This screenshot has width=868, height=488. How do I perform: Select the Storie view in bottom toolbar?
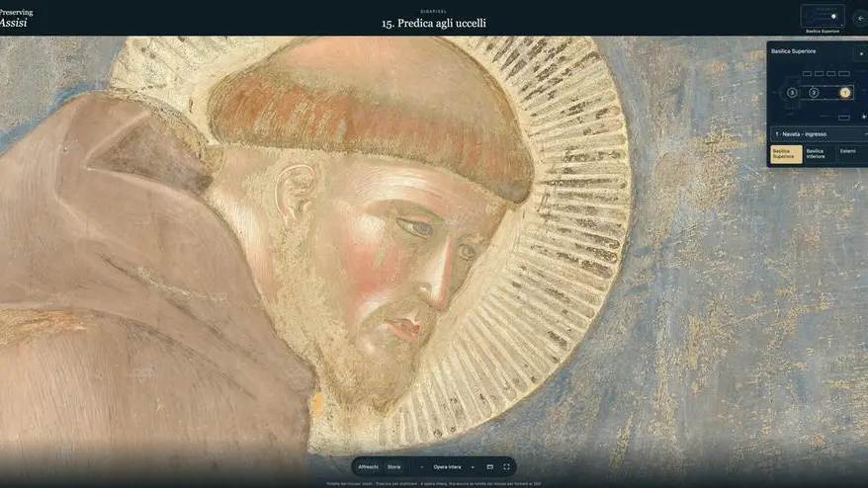[x=394, y=467]
